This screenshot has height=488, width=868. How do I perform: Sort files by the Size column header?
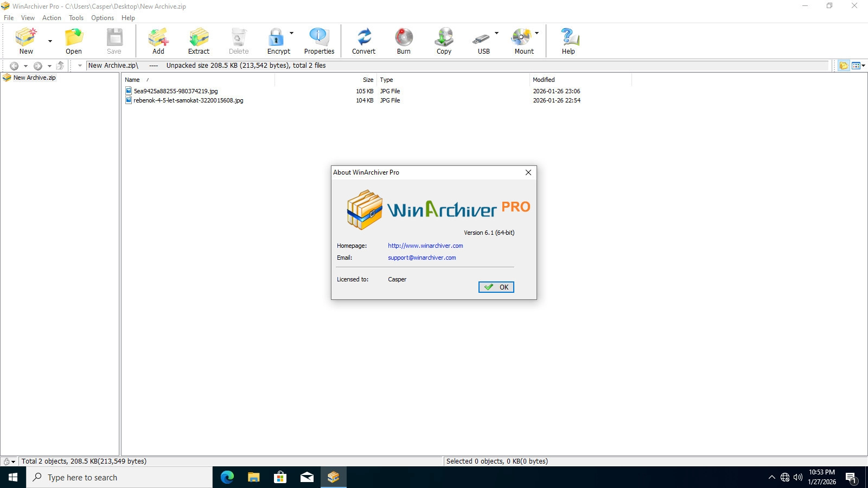point(325,80)
